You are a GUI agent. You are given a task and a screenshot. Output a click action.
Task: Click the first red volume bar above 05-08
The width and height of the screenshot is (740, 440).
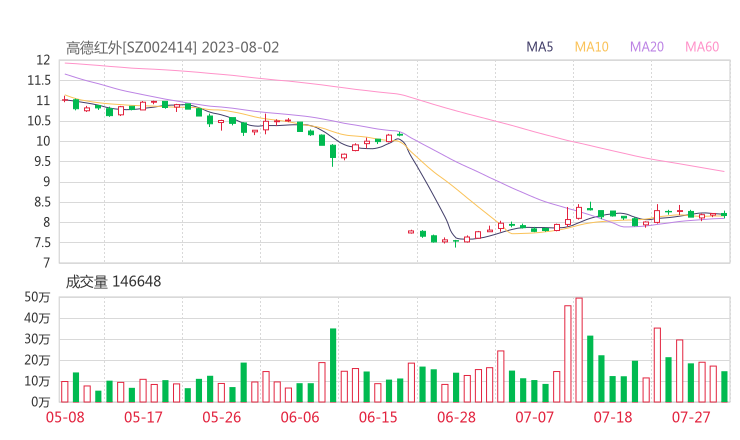(65, 392)
